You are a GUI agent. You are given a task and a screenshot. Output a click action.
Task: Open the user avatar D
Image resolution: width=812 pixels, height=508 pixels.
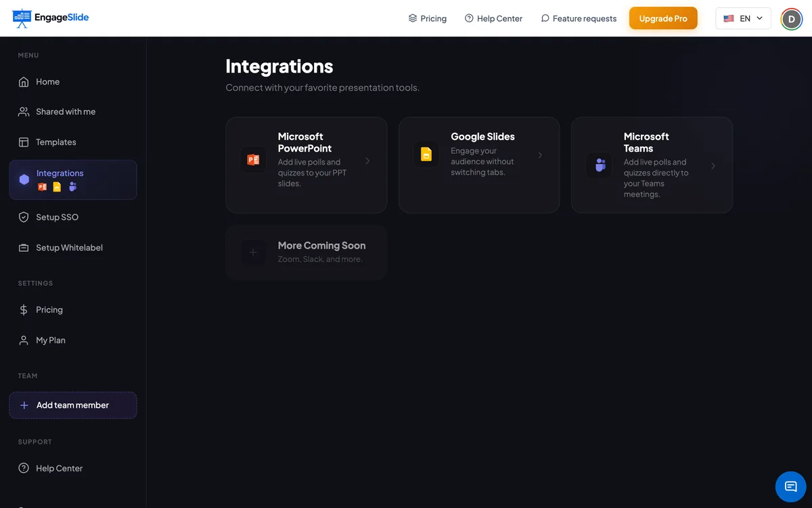pyautogui.click(x=792, y=18)
